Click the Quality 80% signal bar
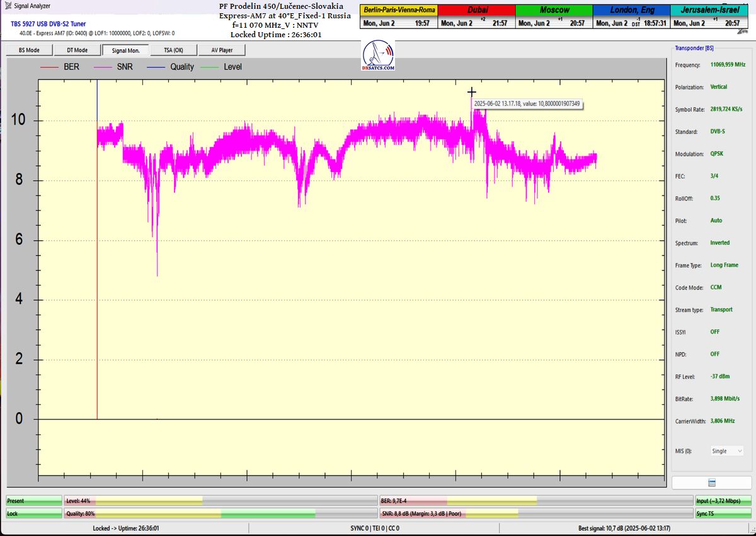 tap(219, 513)
